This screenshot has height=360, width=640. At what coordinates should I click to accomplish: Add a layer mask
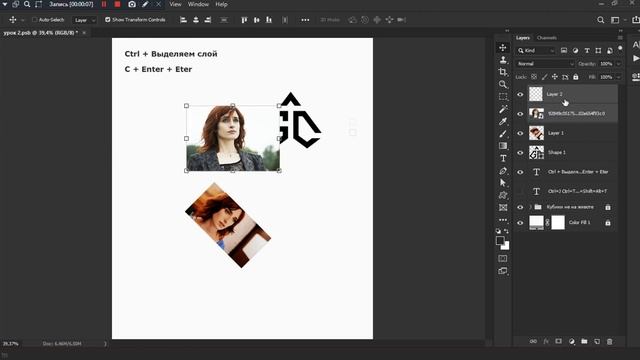[558, 341]
